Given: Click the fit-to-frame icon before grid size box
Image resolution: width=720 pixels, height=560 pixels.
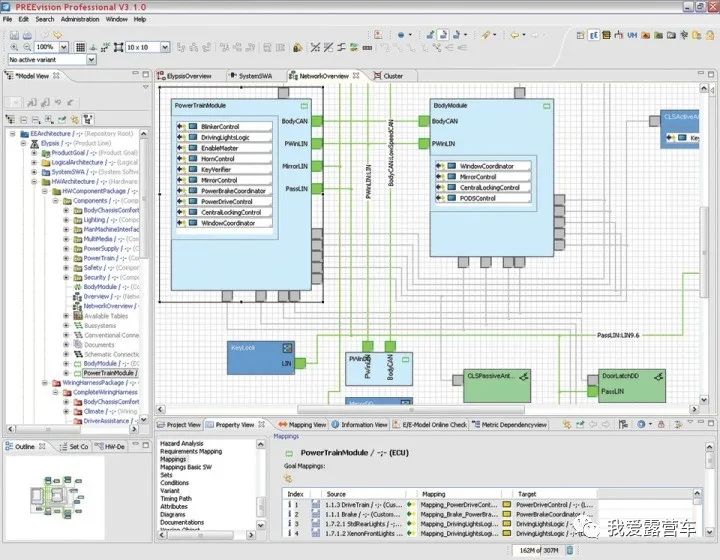Looking at the screenshot, I should (118, 47).
